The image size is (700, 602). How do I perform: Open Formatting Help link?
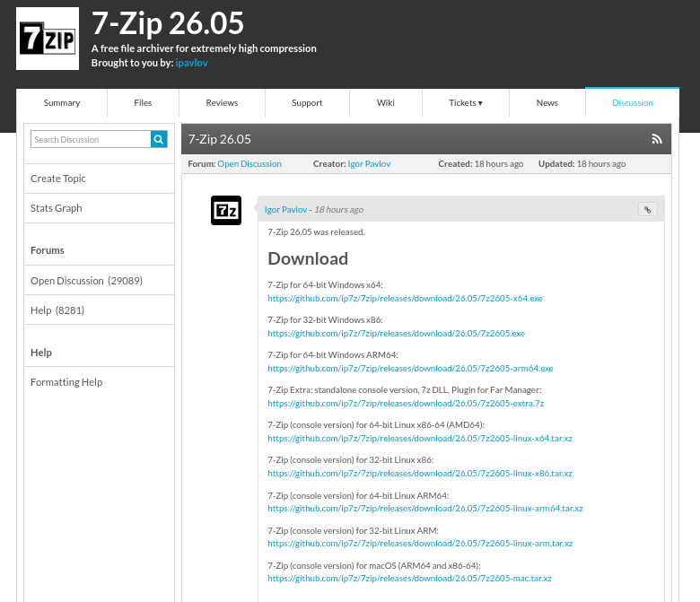(99, 382)
